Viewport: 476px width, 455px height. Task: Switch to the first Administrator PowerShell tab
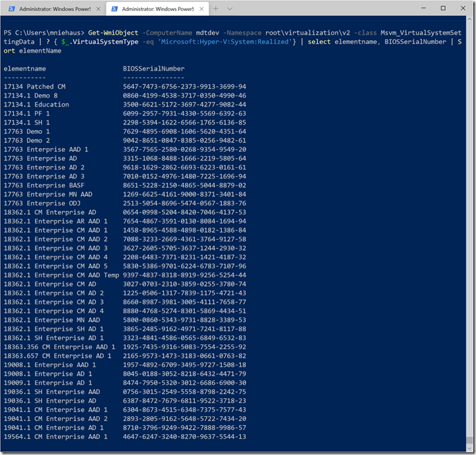(53, 9)
